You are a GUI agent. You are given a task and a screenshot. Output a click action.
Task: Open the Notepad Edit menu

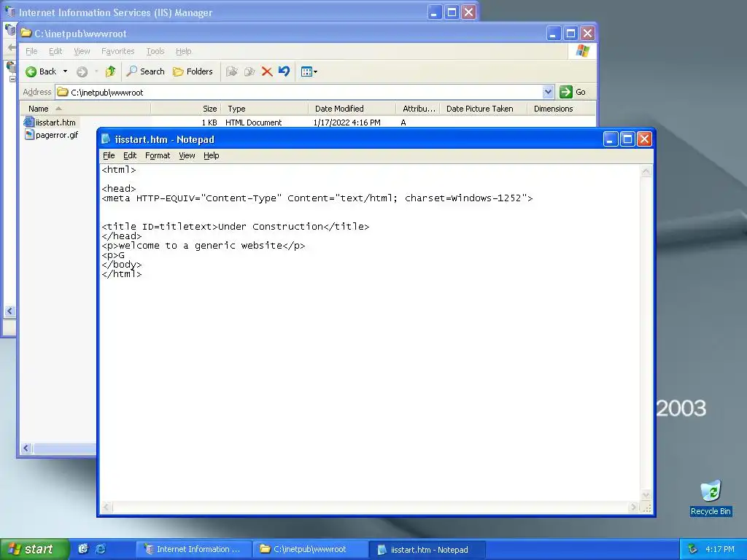130,155
